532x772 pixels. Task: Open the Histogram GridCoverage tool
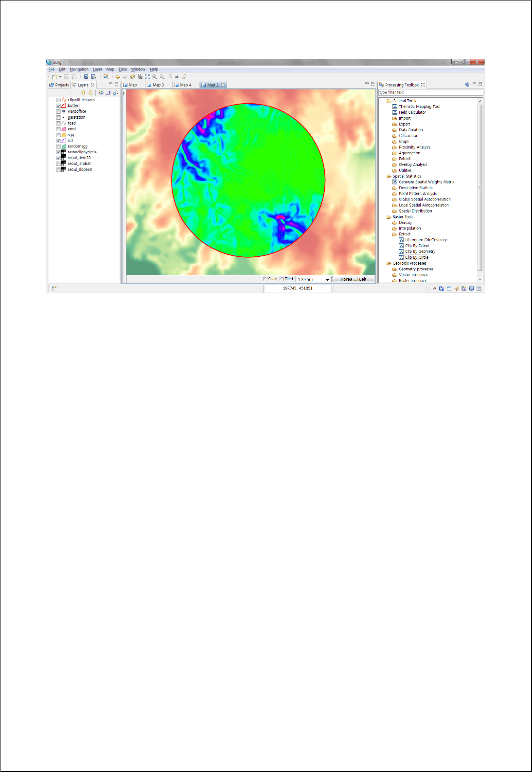tap(423, 240)
